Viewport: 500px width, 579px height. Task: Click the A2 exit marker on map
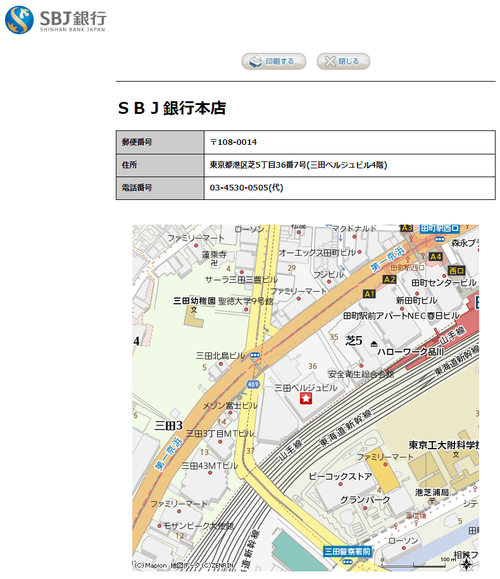390,280
